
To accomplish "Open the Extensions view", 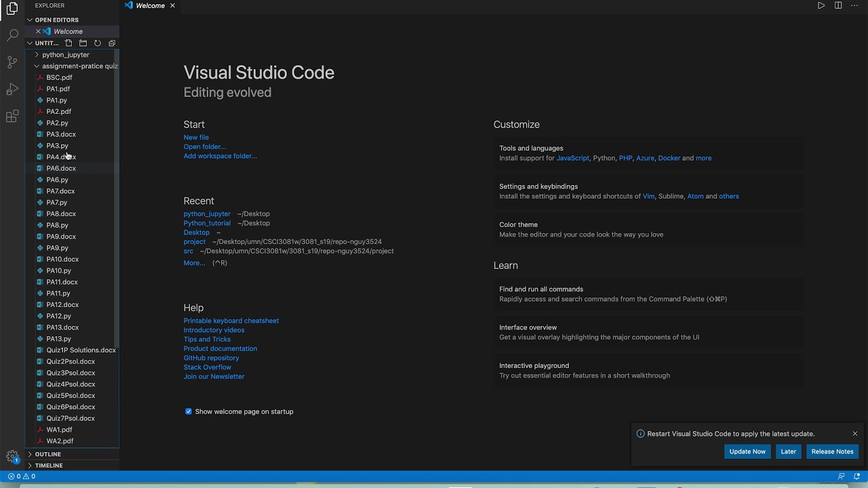I will [12, 117].
